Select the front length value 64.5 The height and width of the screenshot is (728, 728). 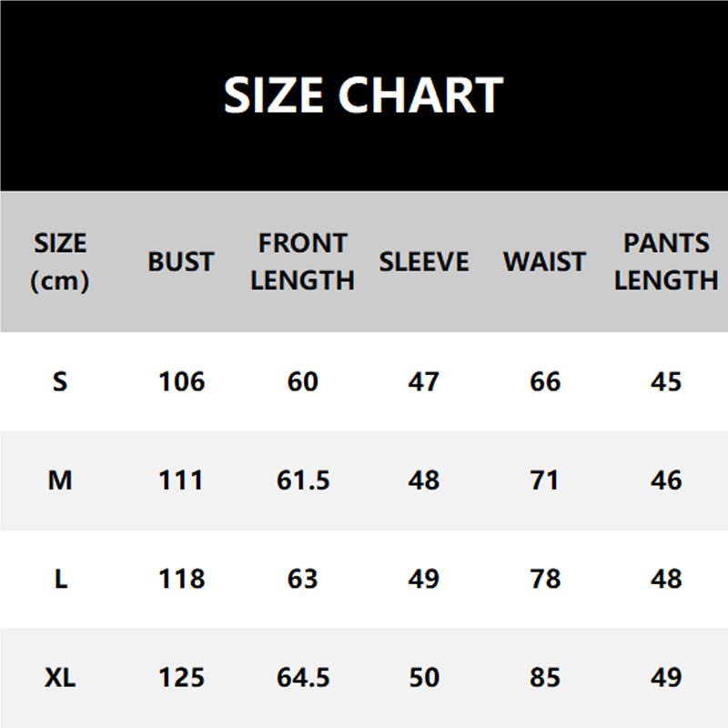click(x=302, y=678)
